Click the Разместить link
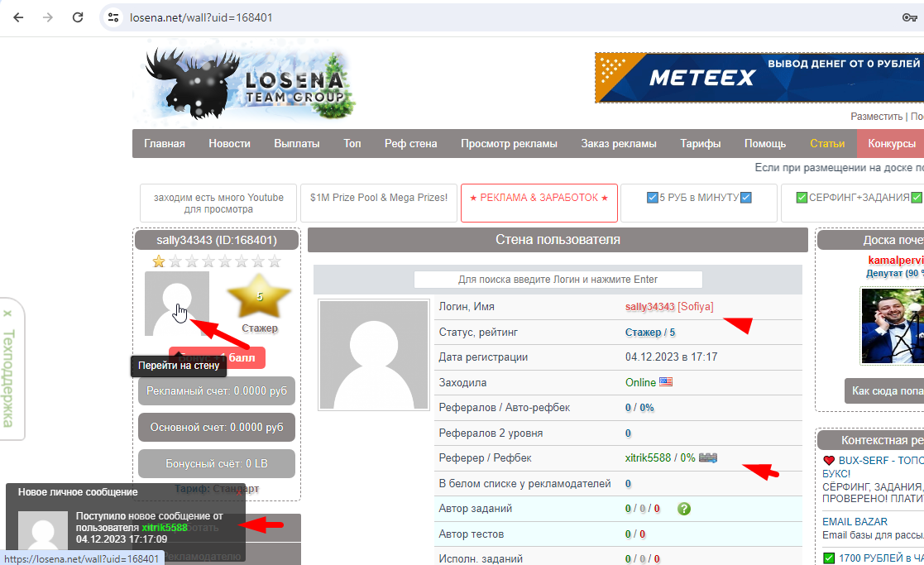 click(876, 117)
